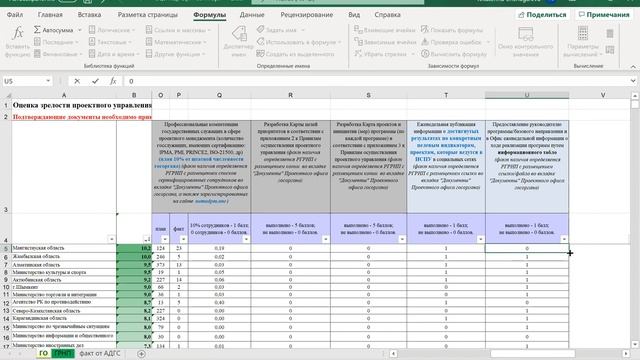Open the filter dropdown in column Q
The image size is (640, 360).
246,239
